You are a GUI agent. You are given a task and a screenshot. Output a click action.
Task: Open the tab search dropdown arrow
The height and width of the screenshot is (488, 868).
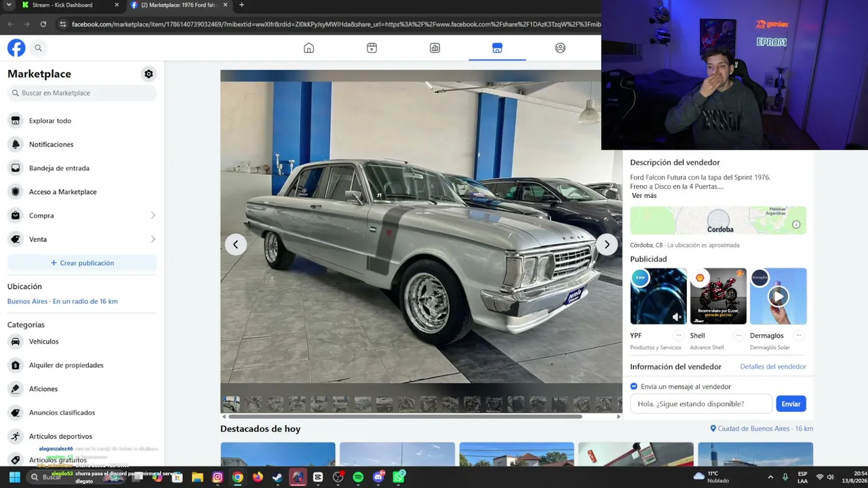(x=9, y=5)
